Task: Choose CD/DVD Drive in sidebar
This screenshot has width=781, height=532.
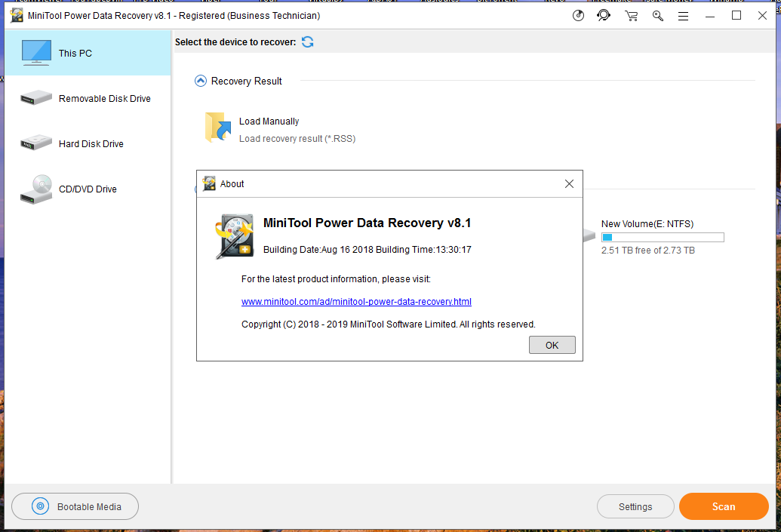Action: [x=88, y=189]
